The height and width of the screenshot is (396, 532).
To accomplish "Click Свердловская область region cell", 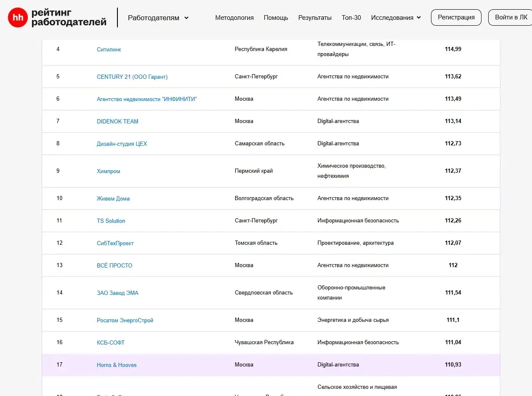I will tap(264, 292).
